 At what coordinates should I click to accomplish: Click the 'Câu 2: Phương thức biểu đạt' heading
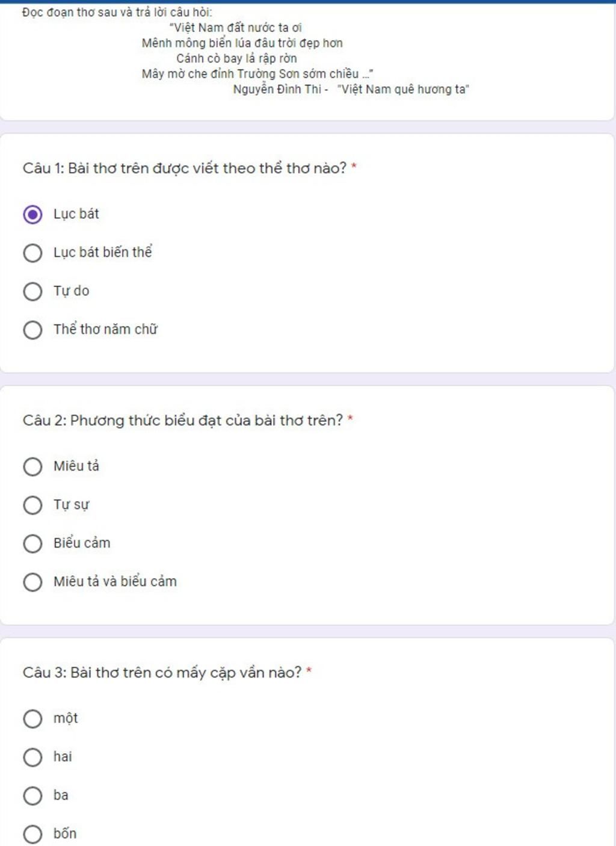coord(183,421)
